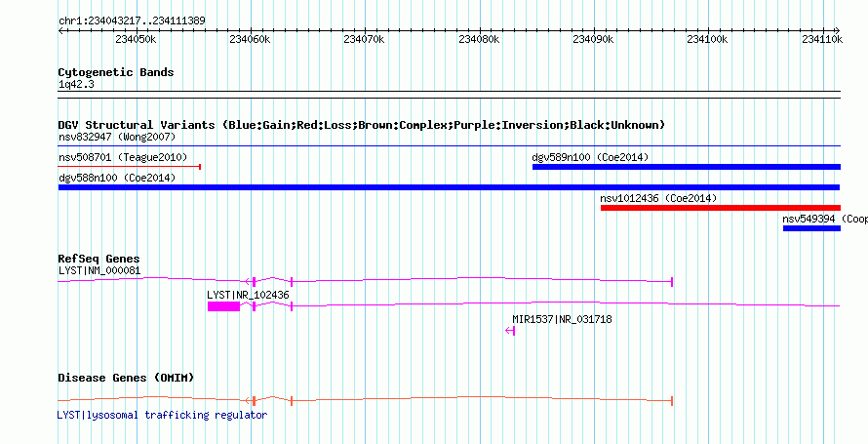The width and height of the screenshot is (868, 444).
Task: Open the nsv508701 (Teague2010) variant label
Action: [x=123, y=157]
